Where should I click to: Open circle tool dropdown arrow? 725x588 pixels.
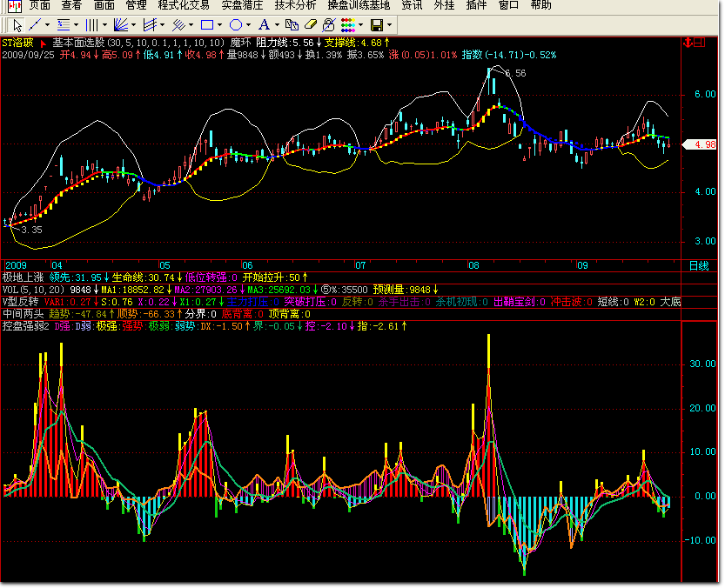tap(248, 25)
